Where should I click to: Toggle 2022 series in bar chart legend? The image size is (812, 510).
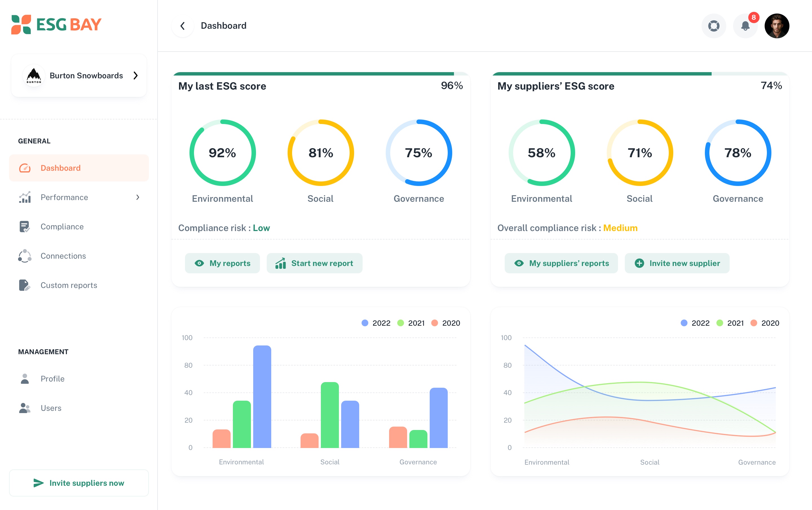(x=376, y=323)
